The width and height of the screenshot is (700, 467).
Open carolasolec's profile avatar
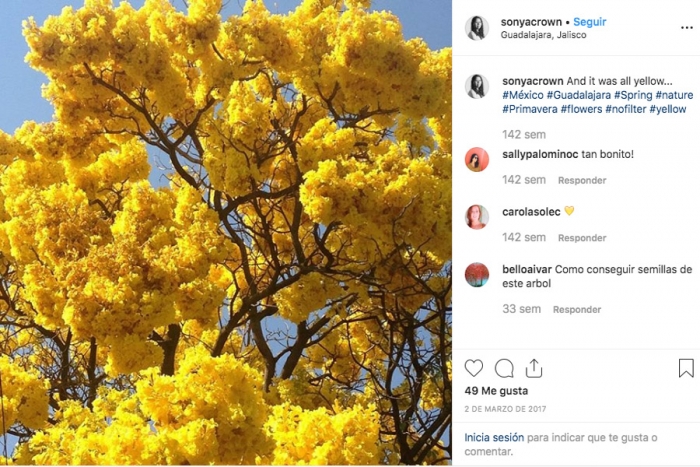(477, 217)
